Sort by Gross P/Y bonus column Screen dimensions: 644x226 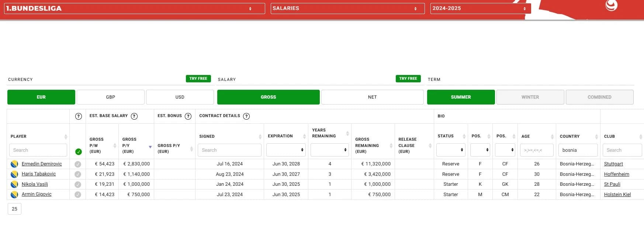tap(191, 149)
